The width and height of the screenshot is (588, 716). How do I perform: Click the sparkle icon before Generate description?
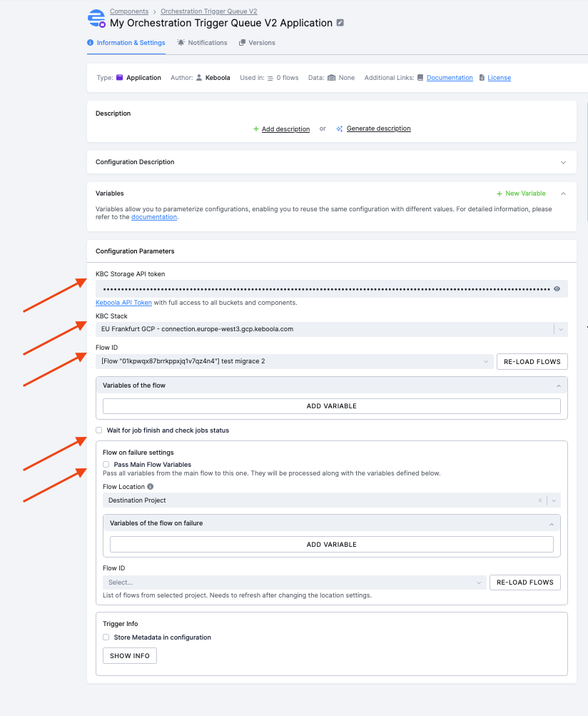click(340, 128)
